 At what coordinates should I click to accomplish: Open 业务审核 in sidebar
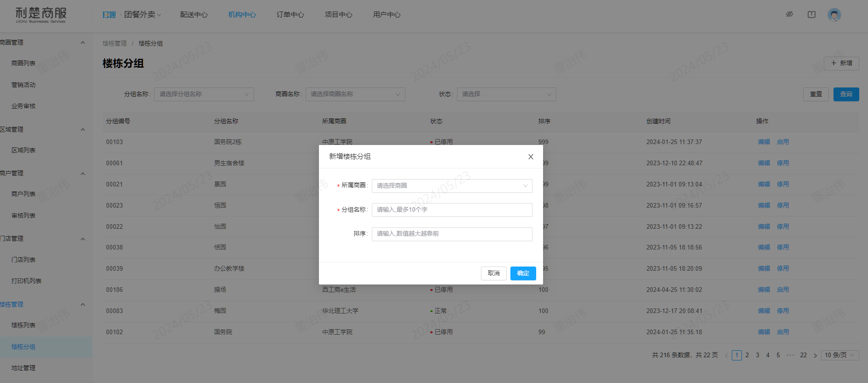click(23, 106)
